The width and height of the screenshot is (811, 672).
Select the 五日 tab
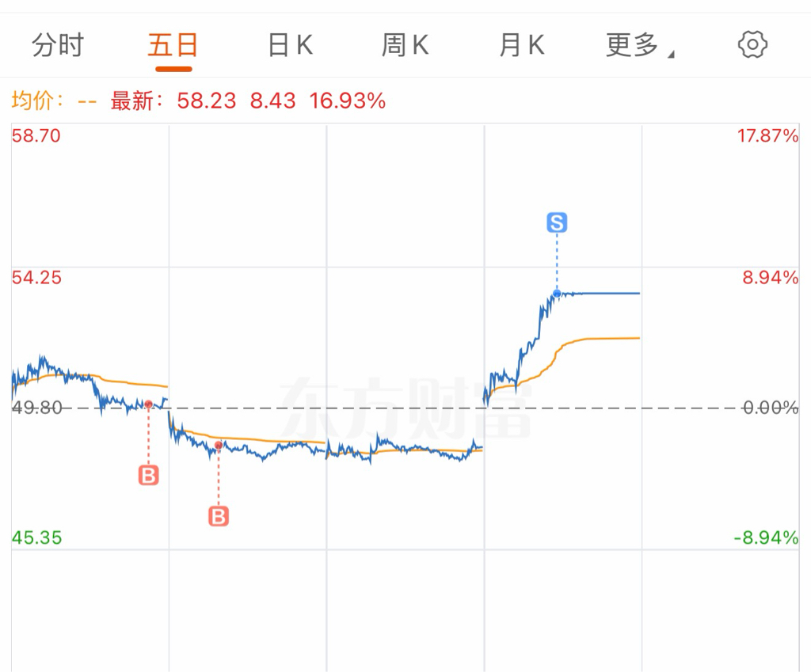click(x=173, y=45)
